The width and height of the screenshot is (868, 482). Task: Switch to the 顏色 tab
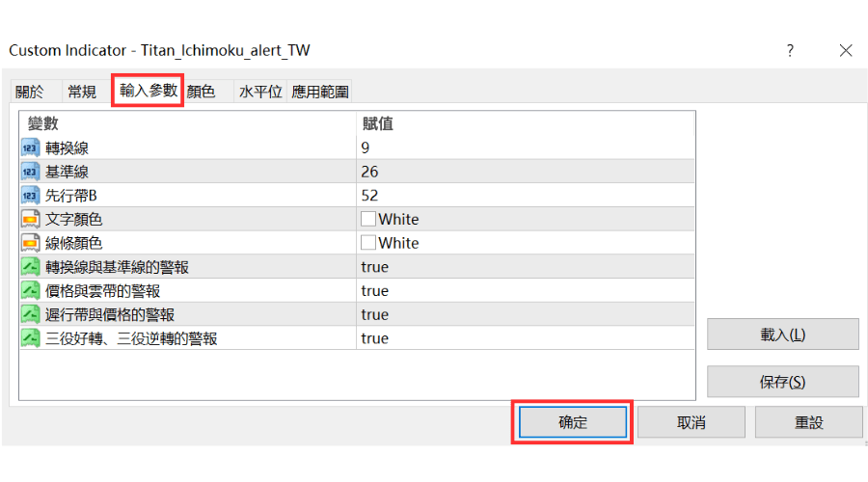coord(201,92)
